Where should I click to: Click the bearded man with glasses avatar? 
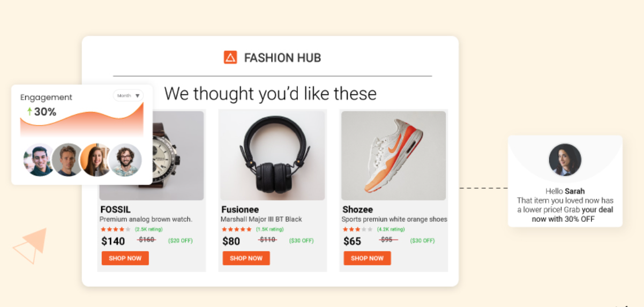[125, 160]
